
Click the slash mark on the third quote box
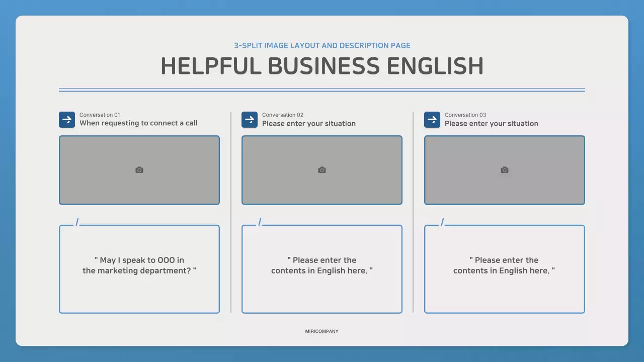(x=442, y=222)
